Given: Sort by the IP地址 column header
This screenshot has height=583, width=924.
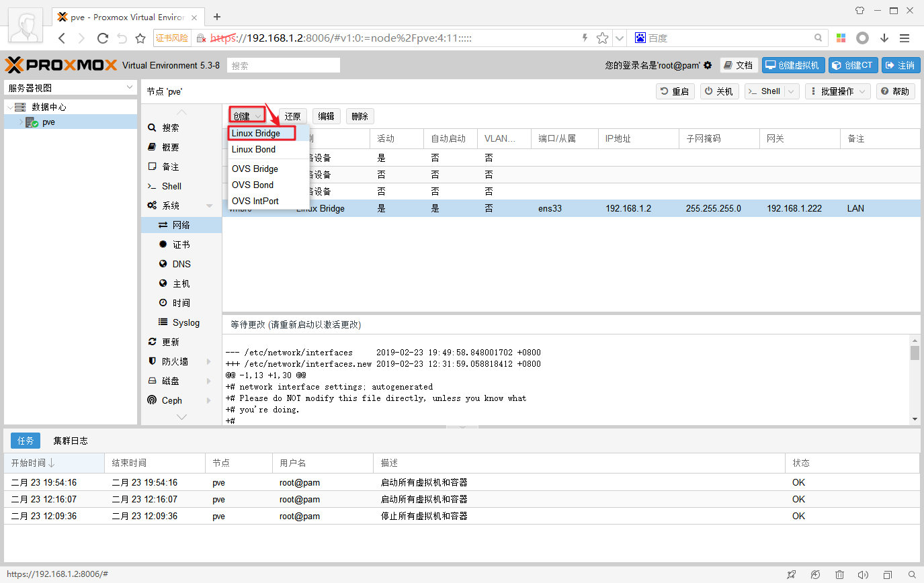Looking at the screenshot, I should coord(638,139).
